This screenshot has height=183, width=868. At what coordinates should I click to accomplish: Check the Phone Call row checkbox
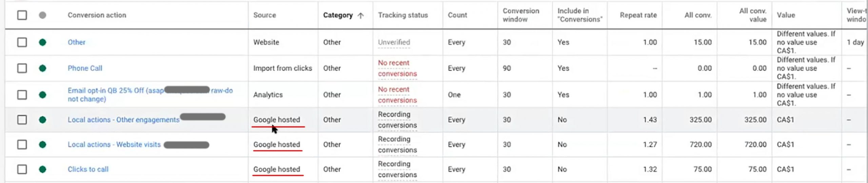22,68
